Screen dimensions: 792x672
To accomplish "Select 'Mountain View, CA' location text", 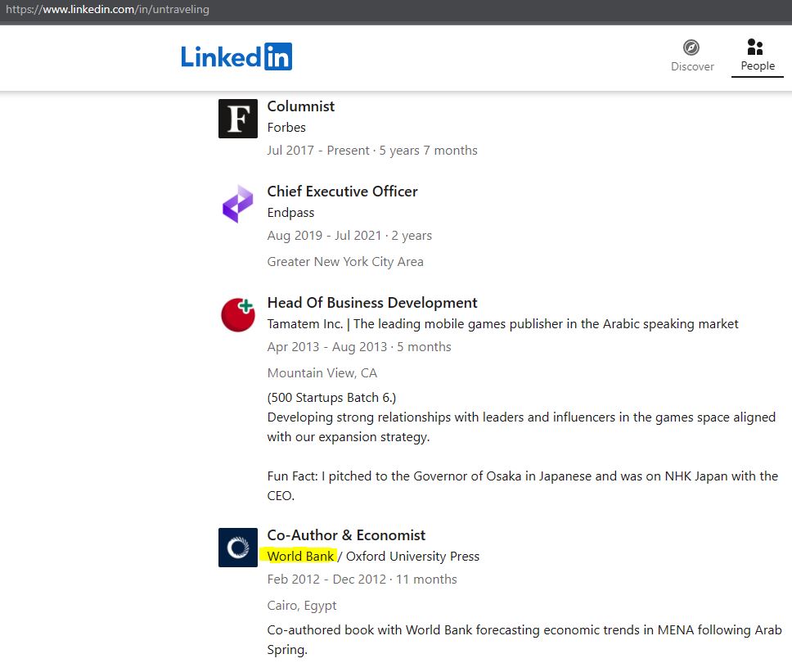I will click(x=322, y=373).
